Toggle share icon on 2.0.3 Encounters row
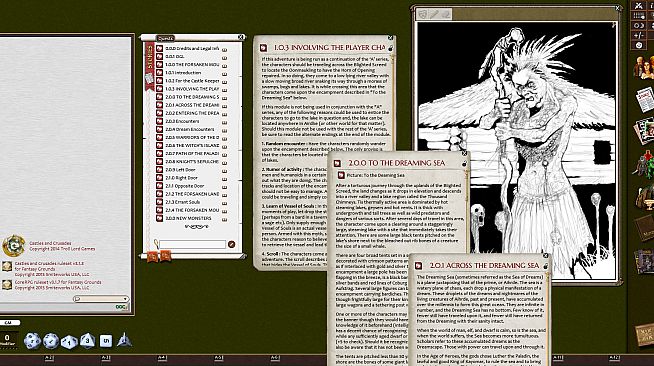The height and width of the screenshot is (366, 654). [x=224, y=122]
